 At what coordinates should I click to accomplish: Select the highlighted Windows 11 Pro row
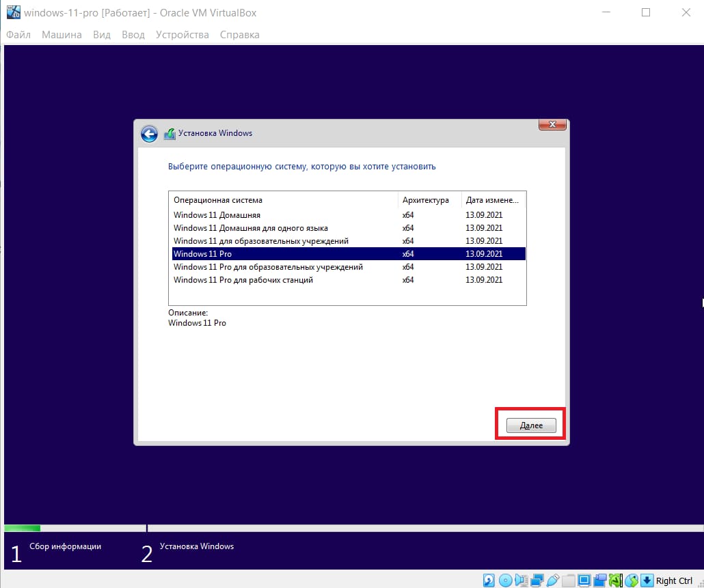click(349, 254)
